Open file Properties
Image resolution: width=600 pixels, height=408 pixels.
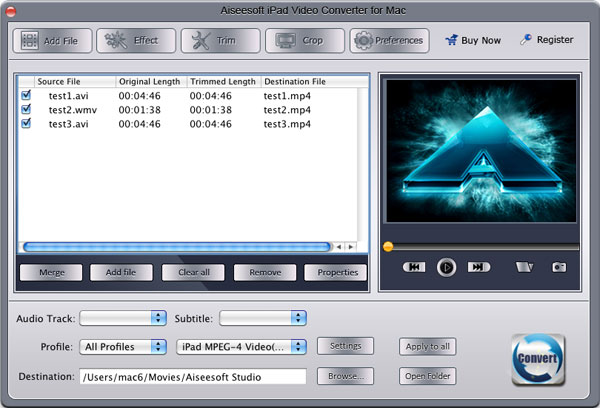pyautogui.click(x=336, y=273)
